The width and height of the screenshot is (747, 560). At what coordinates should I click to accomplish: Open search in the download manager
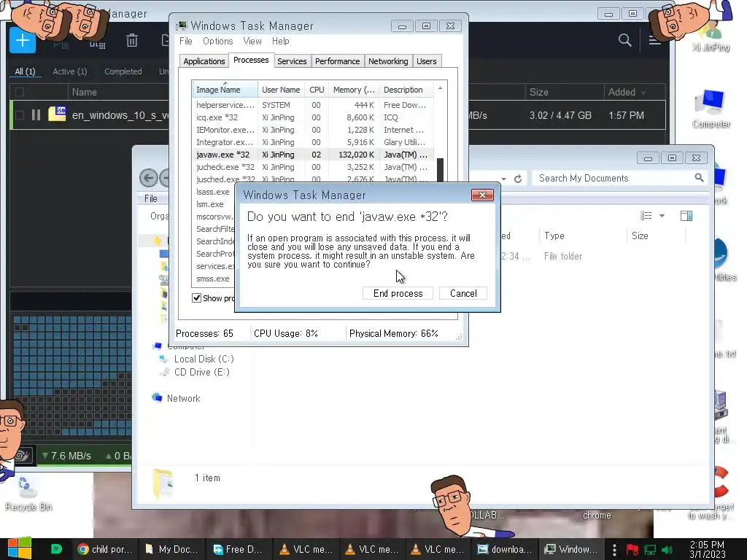tap(624, 41)
